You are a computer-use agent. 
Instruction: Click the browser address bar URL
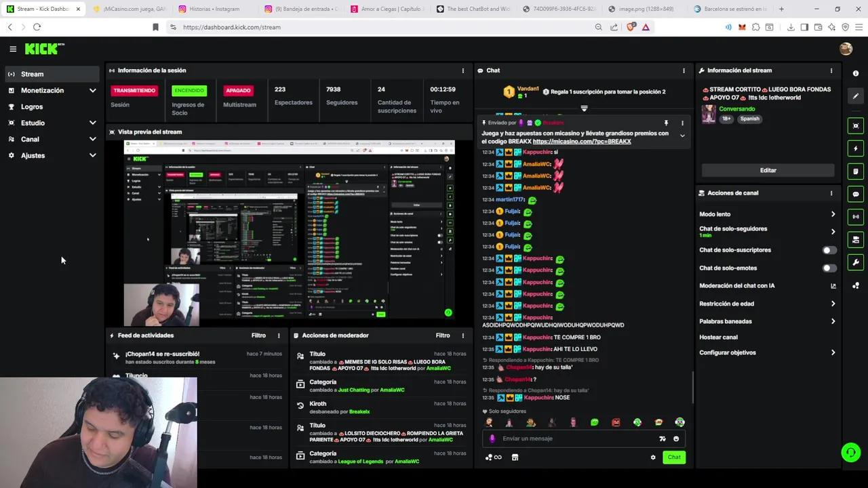click(x=231, y=27)
